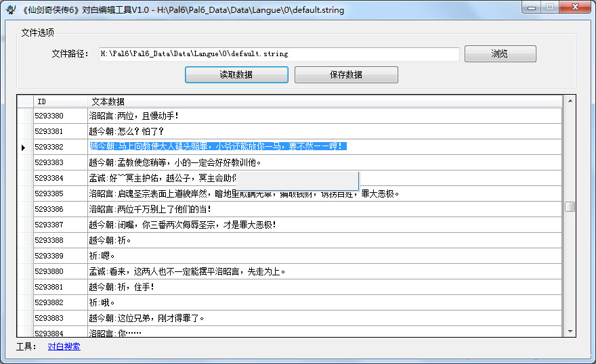Viewport: 596px width, 364px height.
Task: Select ID cell 5293883
Action: click(60, 318)
